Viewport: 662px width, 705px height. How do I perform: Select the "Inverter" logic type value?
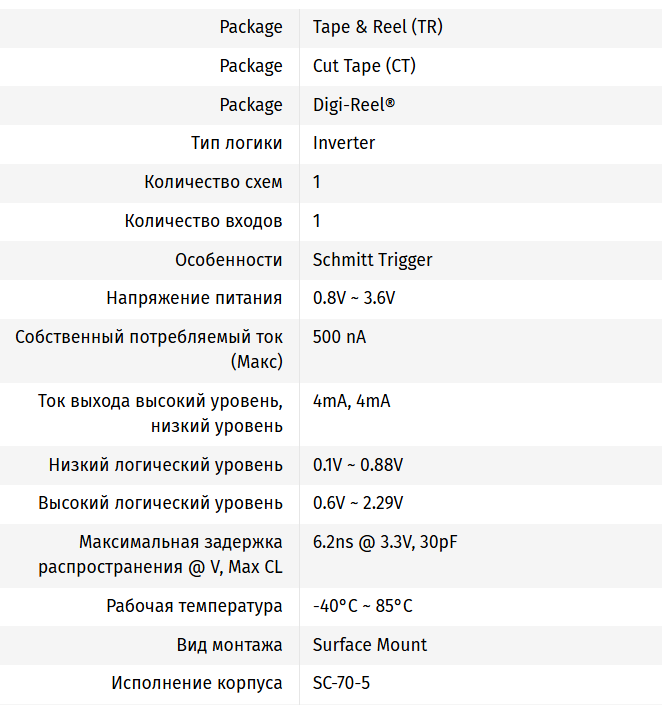(344, 143)
